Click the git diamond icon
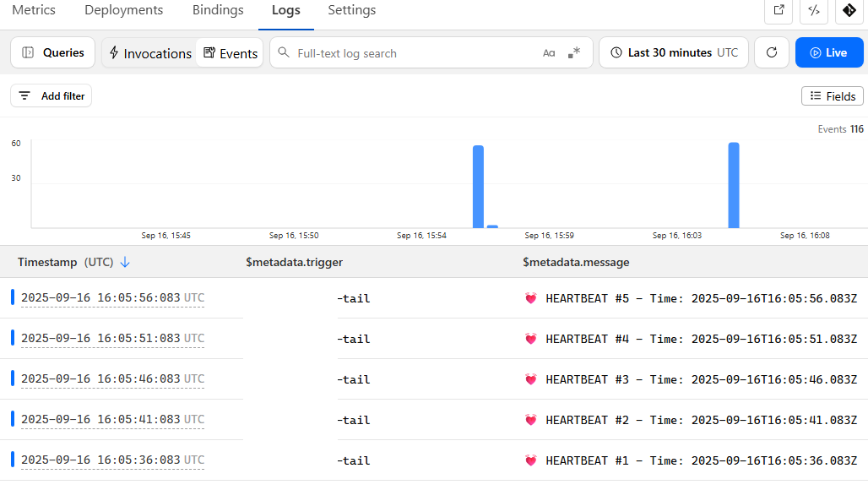 coord(849,10)
